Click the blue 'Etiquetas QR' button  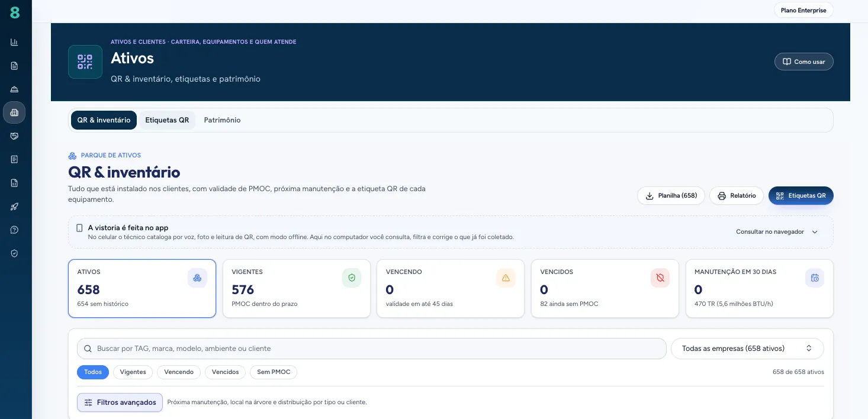801,196
